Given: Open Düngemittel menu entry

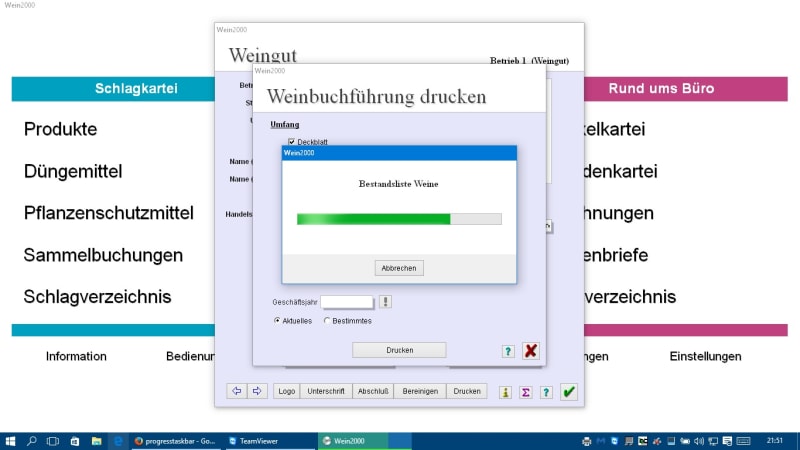Looking at the screenshot, I should coord(73,171).
